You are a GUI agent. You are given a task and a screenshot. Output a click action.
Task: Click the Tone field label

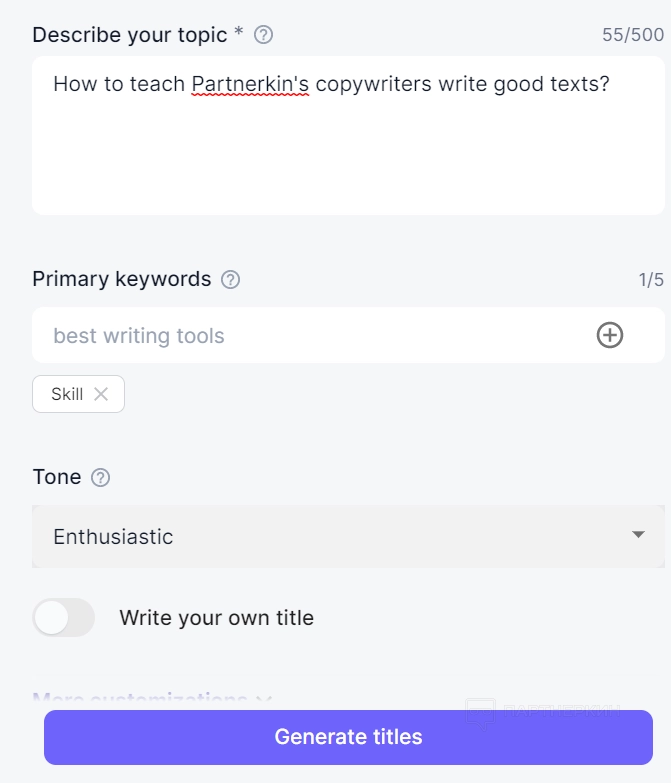click(x=57, y=477)
